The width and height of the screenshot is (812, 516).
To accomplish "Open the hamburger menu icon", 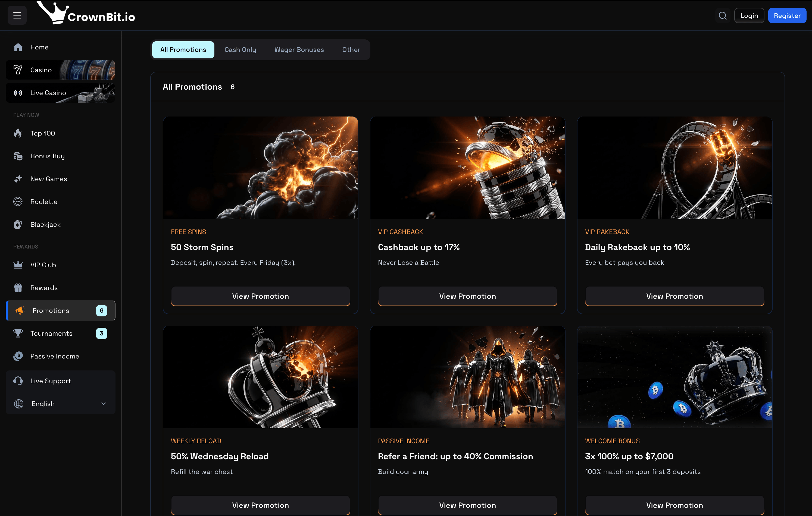I will [17, 15].
